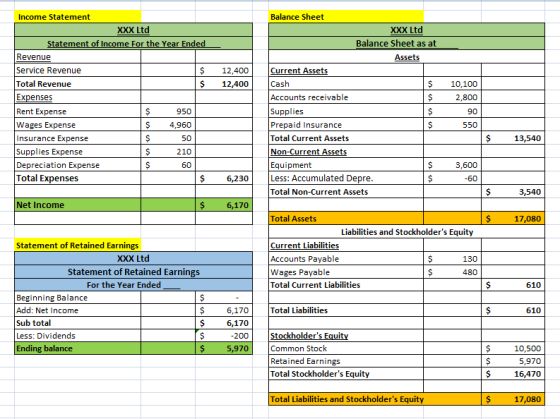Select Wages Payable amount 480

point(452,272)
